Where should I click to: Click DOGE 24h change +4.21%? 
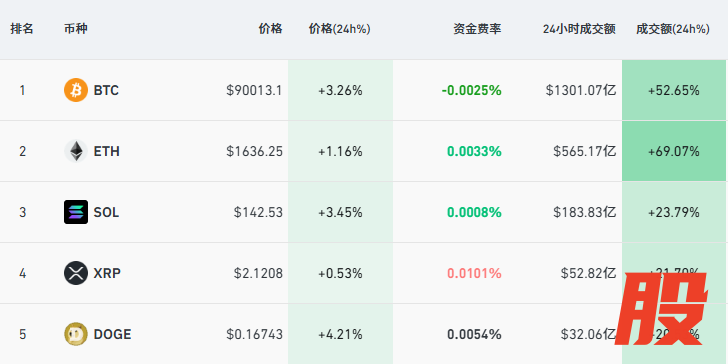(340, 334)
